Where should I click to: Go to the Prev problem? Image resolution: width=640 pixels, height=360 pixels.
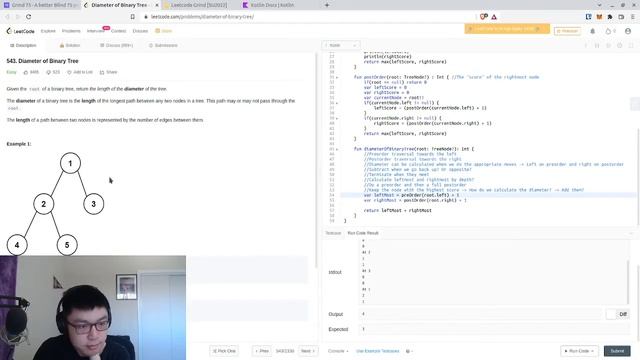click(262, 351)
